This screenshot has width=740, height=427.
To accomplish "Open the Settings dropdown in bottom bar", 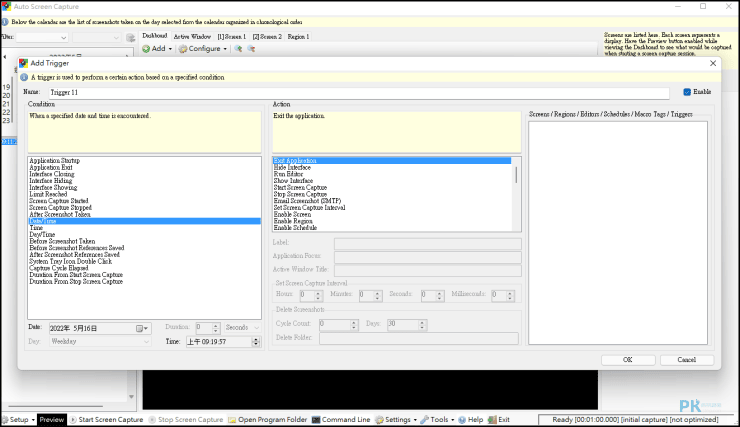I will click(396, 419).
